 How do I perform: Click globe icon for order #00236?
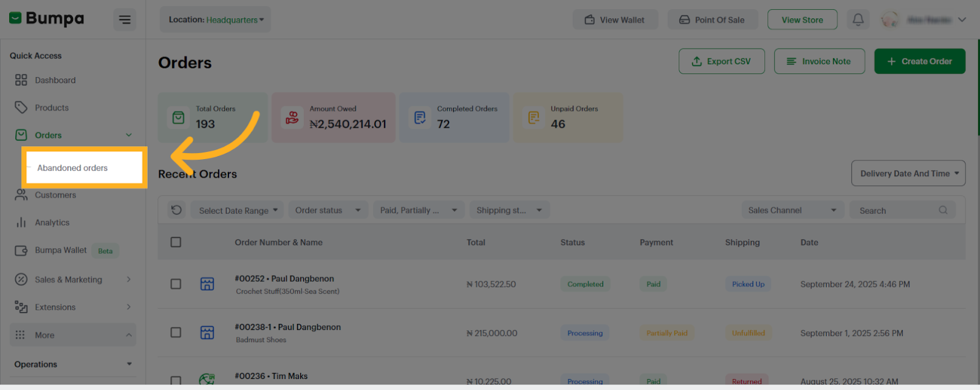click(x=207, y=380)
